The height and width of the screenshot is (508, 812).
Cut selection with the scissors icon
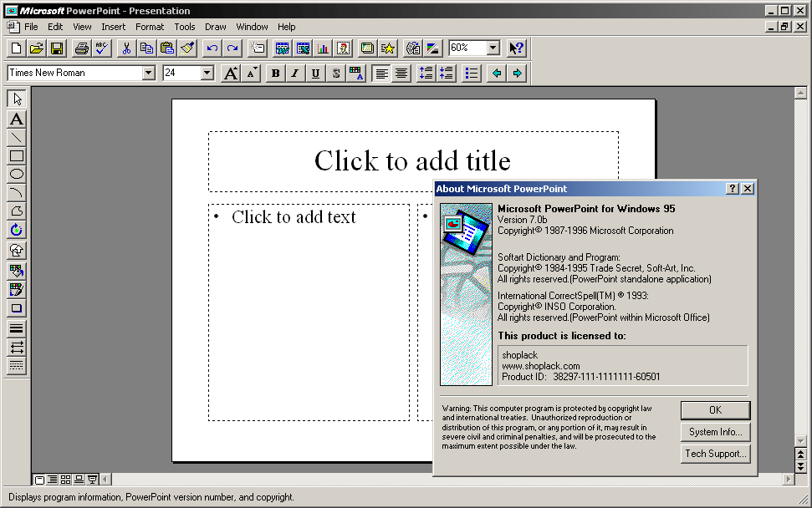(126, 48)
